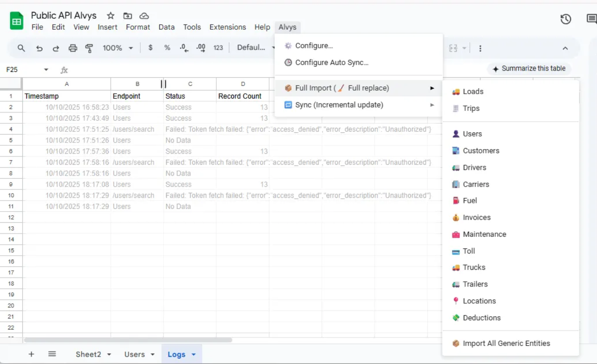The width and height of the screenshot is (597, 364).
Task: Select Import All Generic Entities
Action: (511, 344)
